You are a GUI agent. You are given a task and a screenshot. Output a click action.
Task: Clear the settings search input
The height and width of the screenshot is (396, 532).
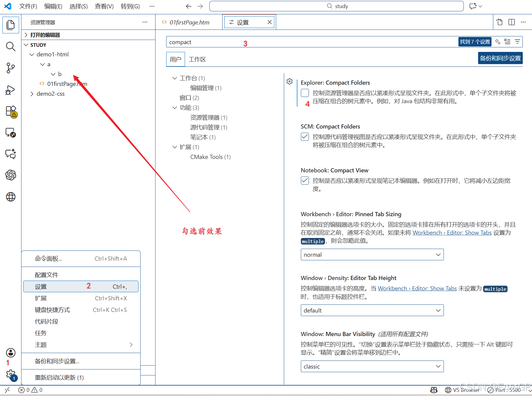(507, 42)
